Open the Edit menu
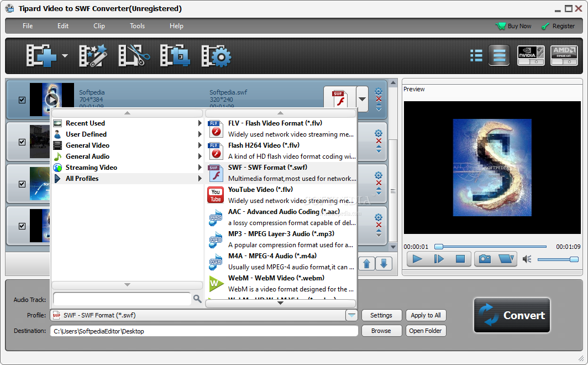The image size is (588, 365). 62,26
